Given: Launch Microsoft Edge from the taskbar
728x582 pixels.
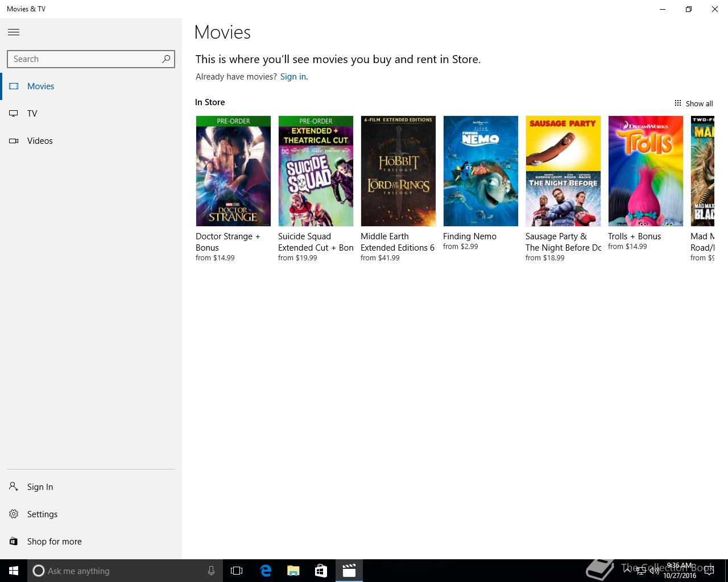Looking at the screenshot, I should pyautogui.click(x=266, y=571).
